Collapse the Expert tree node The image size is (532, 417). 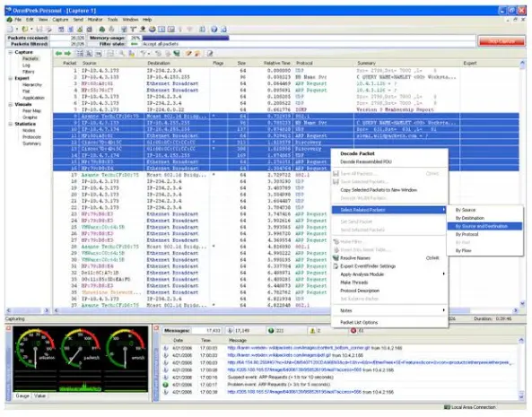point(11,78)
